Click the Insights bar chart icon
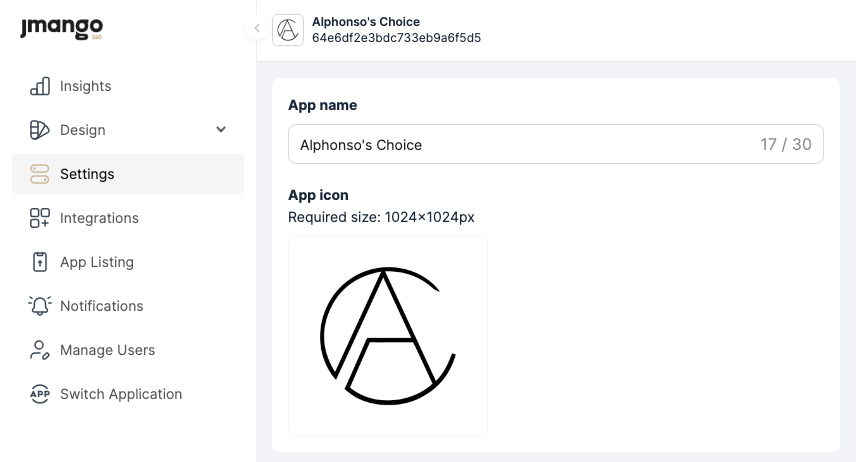856x462 pixels. pos(40,86)
